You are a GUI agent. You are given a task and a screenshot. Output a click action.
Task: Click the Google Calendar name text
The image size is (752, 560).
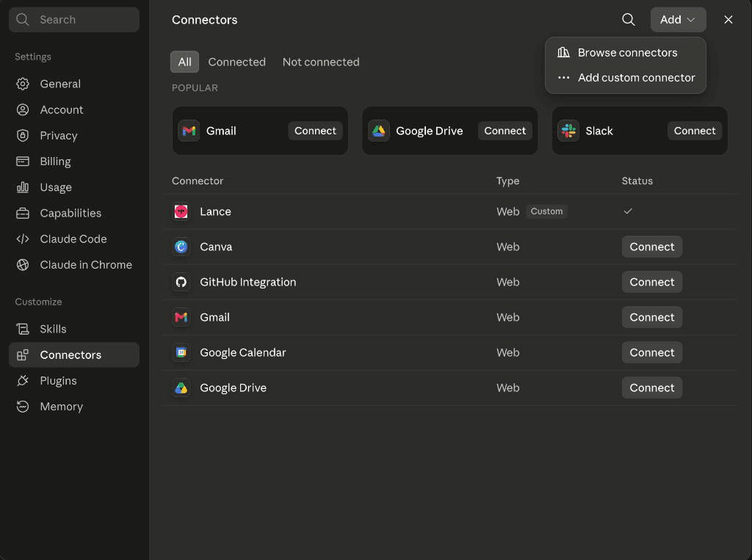(x=242, y=352)
